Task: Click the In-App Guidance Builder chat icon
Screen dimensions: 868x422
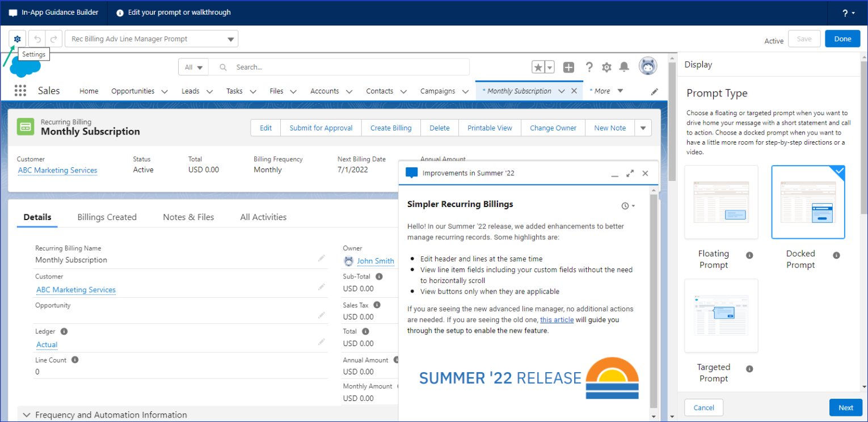Action: (13, 12)
